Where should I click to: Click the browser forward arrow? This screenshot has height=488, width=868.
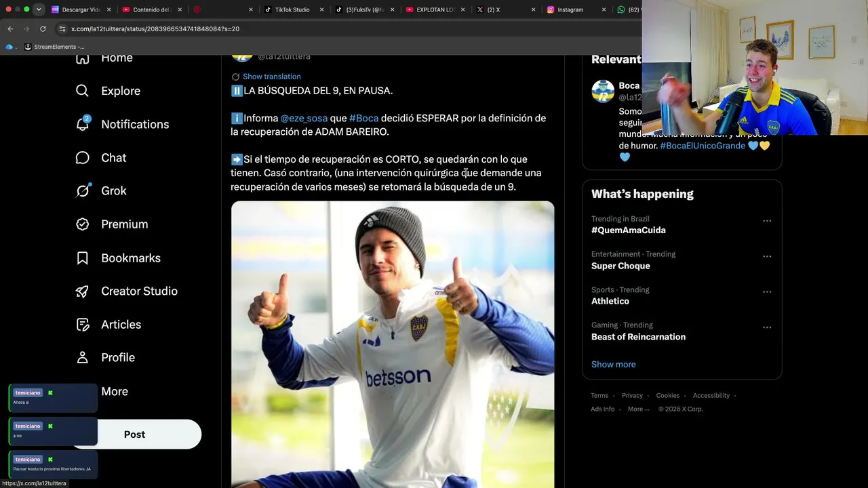pyautogui.click(x=26, y=29)
